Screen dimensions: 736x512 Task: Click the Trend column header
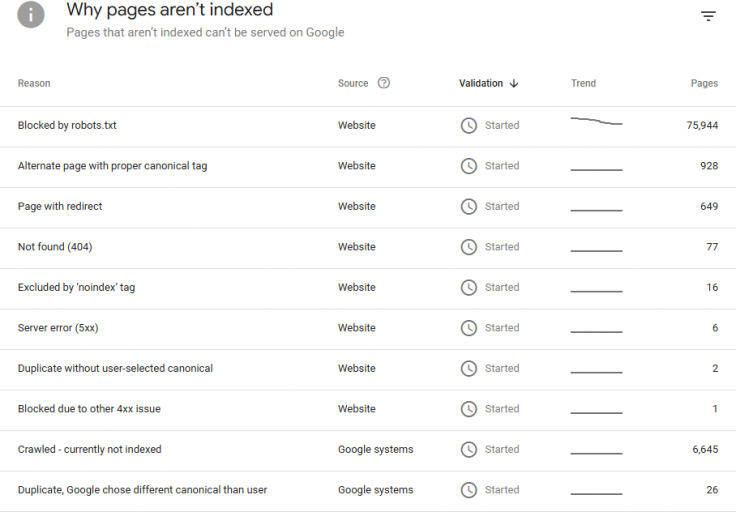(583, 83)
